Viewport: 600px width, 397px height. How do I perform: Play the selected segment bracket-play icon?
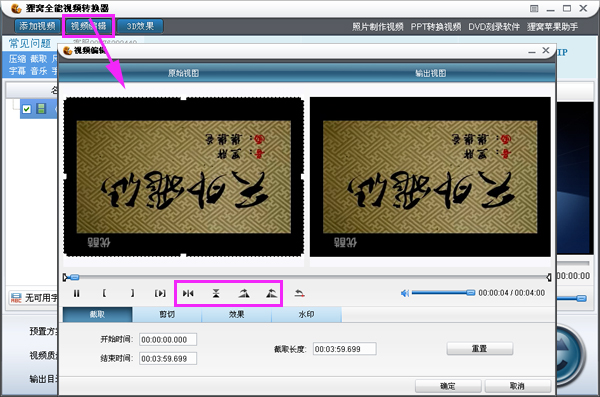point(160,293)
